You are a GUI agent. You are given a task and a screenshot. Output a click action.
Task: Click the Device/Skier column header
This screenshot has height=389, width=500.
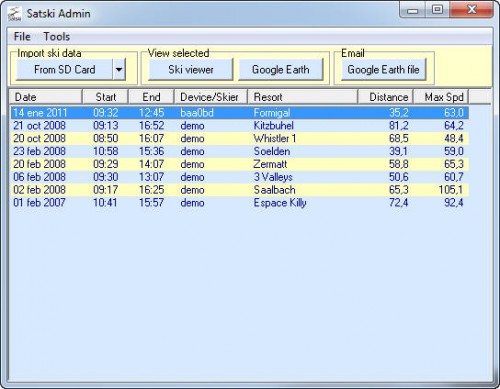click(211, 97)
